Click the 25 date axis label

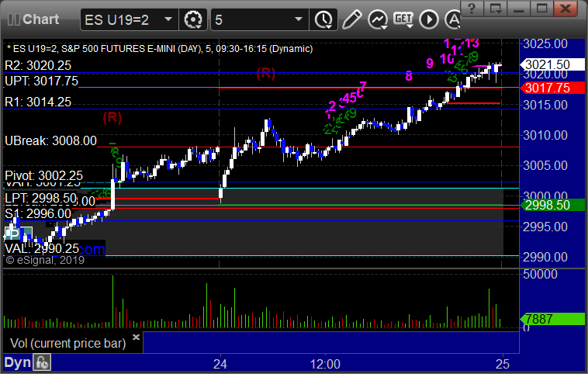[x=503, y=364]
